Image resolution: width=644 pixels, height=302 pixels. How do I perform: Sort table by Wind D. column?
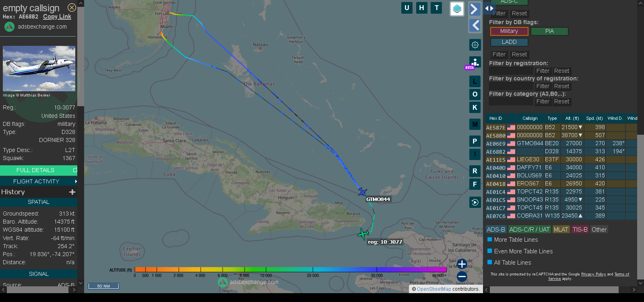pyautogui.click(x=615, y=118)
